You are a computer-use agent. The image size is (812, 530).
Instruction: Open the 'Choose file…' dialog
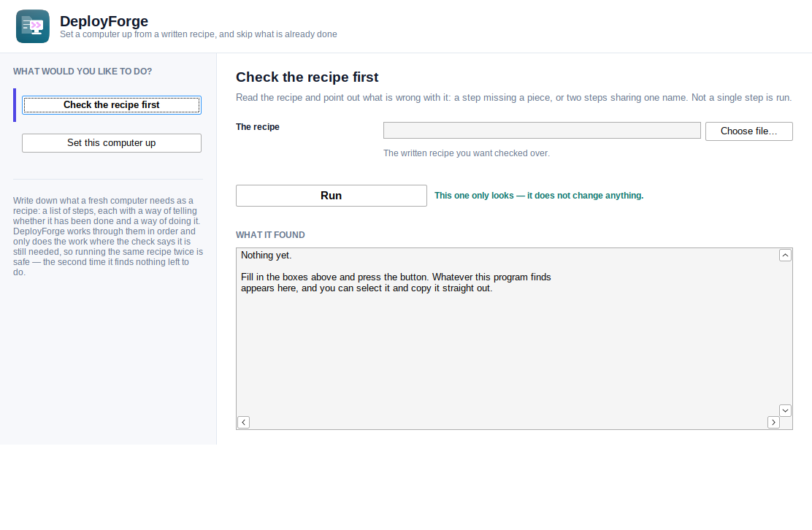(x=748, y=131)
